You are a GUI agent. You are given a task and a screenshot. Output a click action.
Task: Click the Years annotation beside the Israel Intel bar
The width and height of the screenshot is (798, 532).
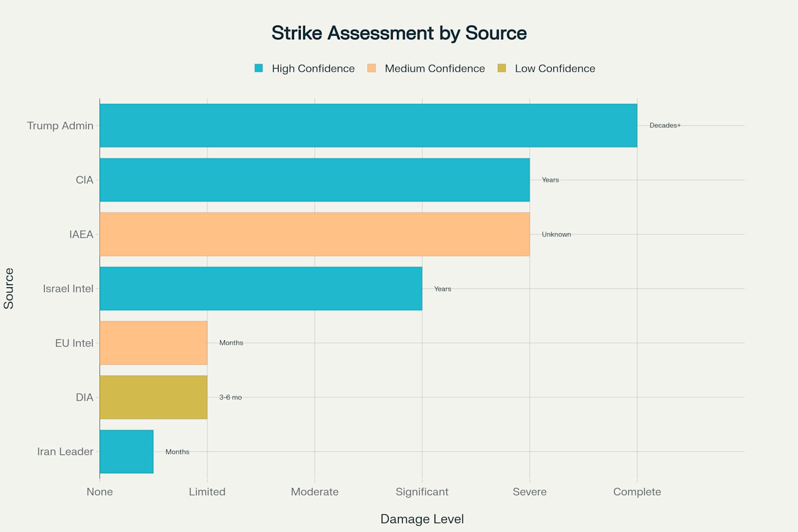443,289
